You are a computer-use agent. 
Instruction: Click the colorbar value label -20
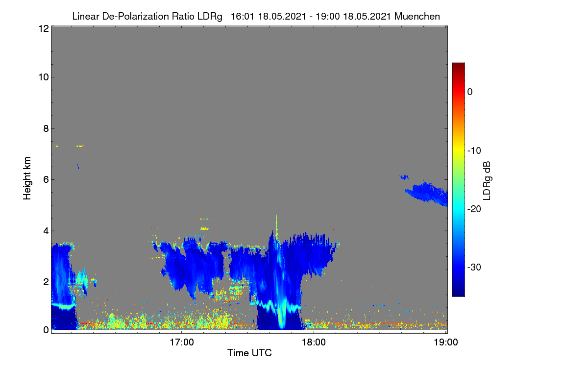(474, 209)
